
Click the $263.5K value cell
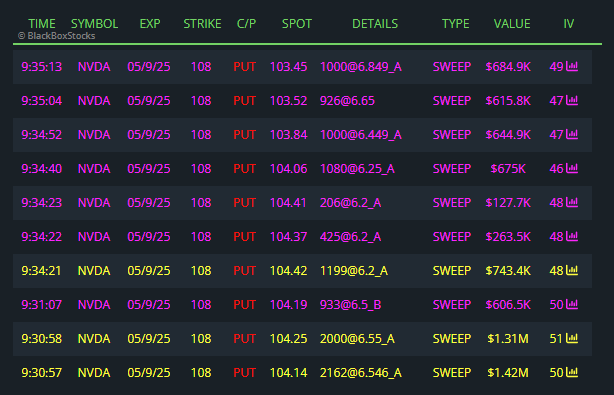508,237
